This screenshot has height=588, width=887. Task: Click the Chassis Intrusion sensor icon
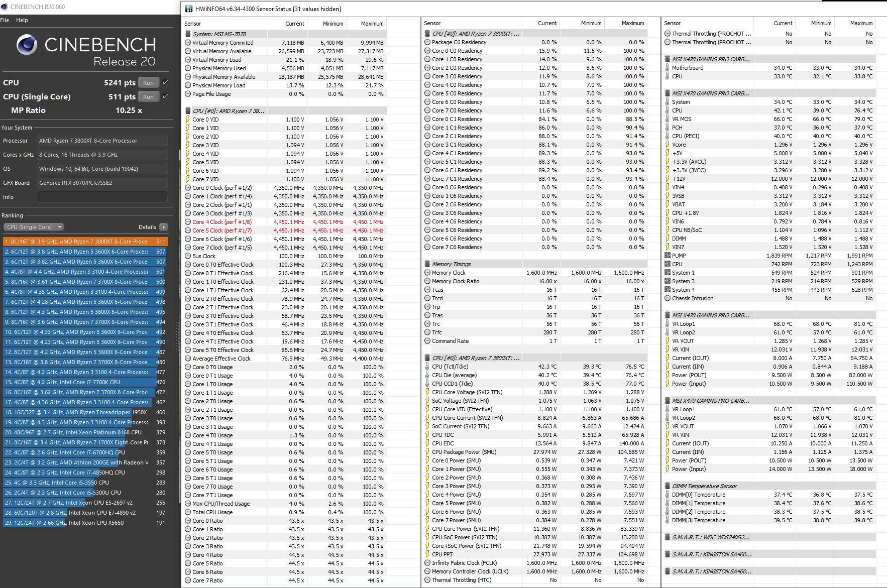tap(668, 298)
